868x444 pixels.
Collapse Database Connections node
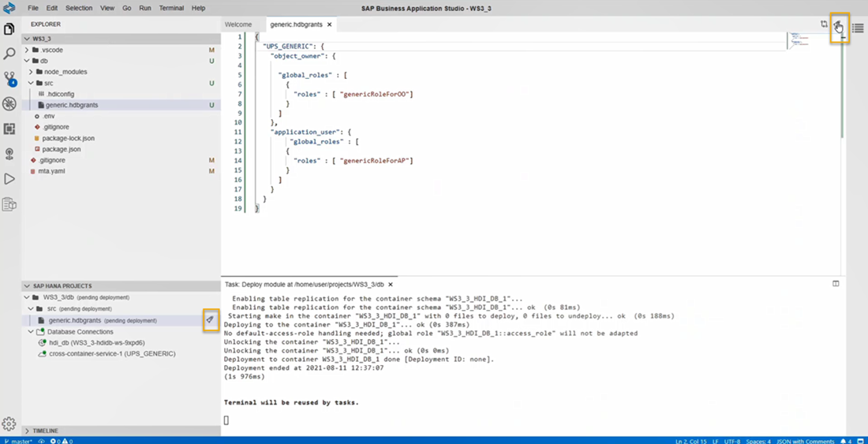click(32, 332)
